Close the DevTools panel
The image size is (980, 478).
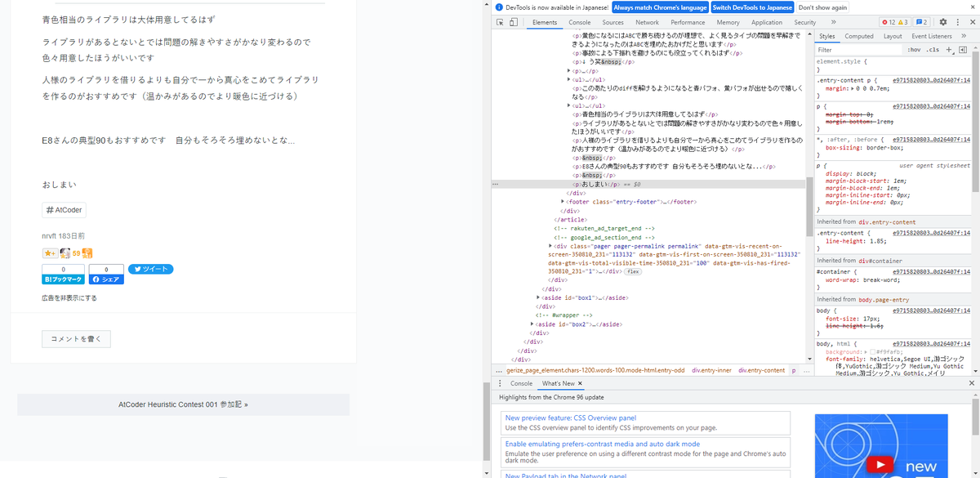click(x=971, y=22)
